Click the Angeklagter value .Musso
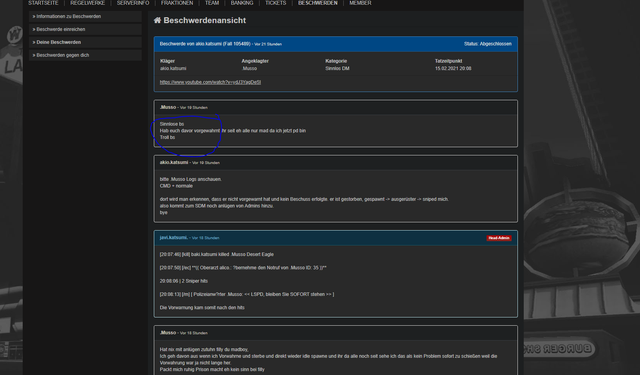Screen dimensions: 640x375 249,69
